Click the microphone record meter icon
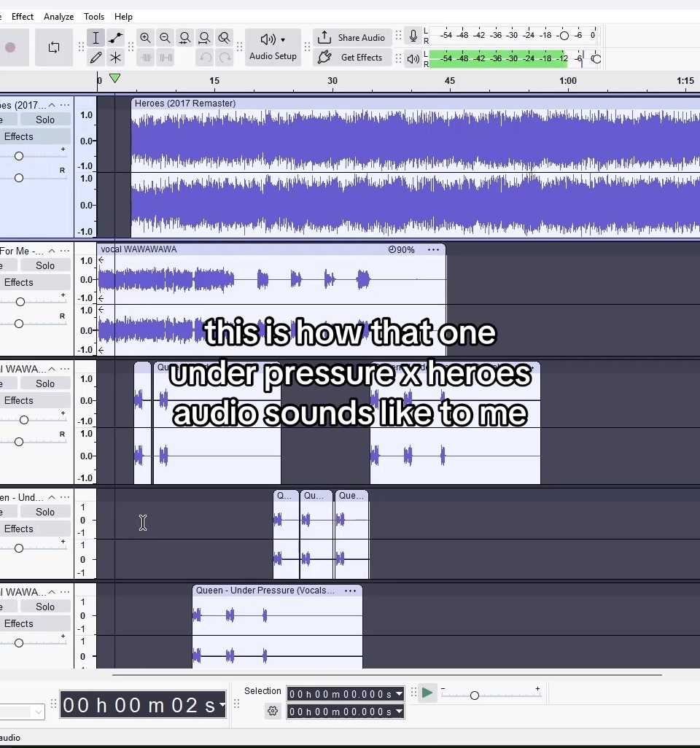 [x=413, y=36]
